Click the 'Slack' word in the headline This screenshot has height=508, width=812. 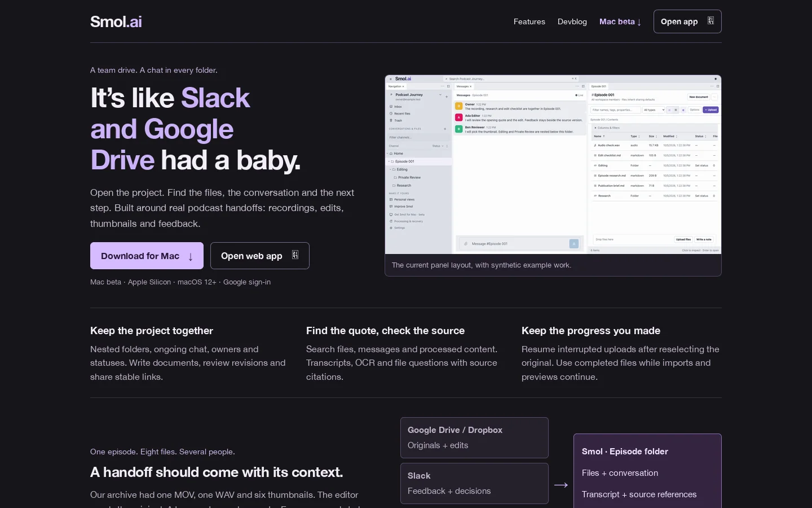(x=215, y=98)
